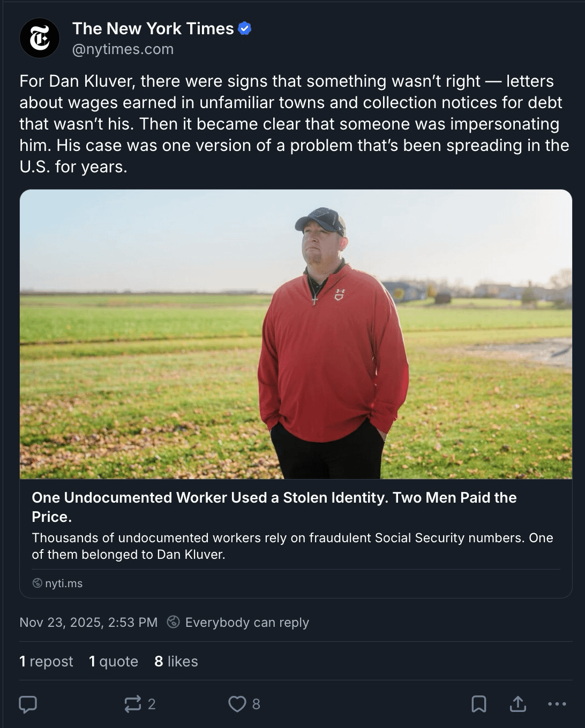This screenshot has width=585, height=728.
Task: Open The New York Times display name
Action: (153, 28)
